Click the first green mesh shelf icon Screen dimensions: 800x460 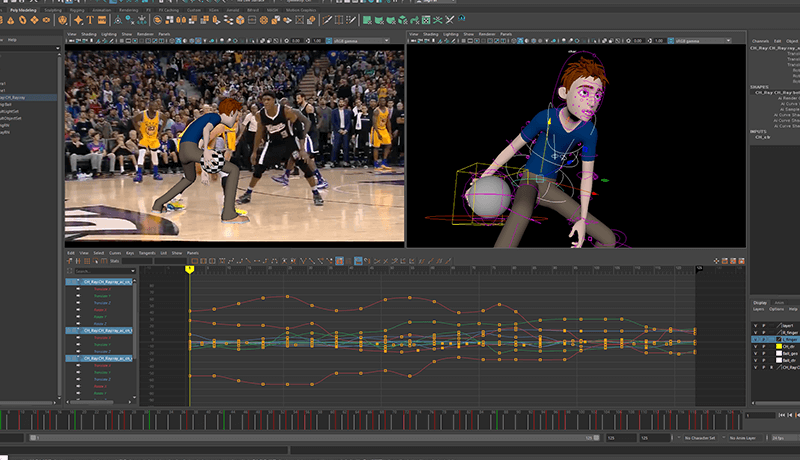click(x=366, y=20)
